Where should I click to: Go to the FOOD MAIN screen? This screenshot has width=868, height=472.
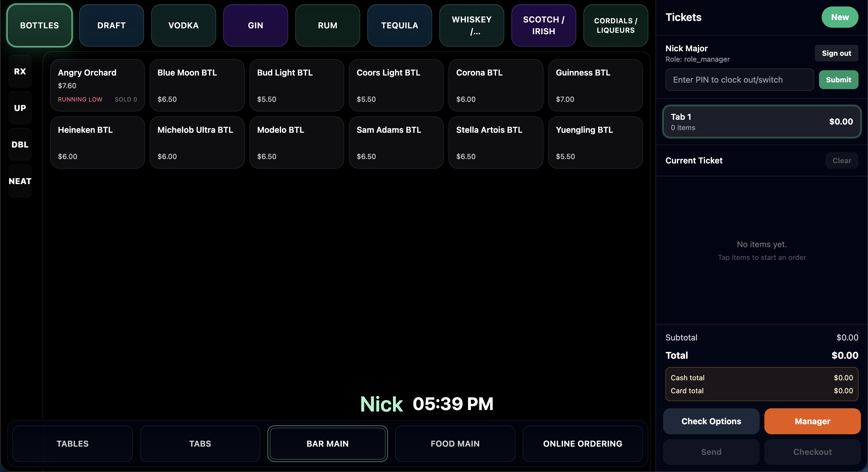click(x=455, y=444)
